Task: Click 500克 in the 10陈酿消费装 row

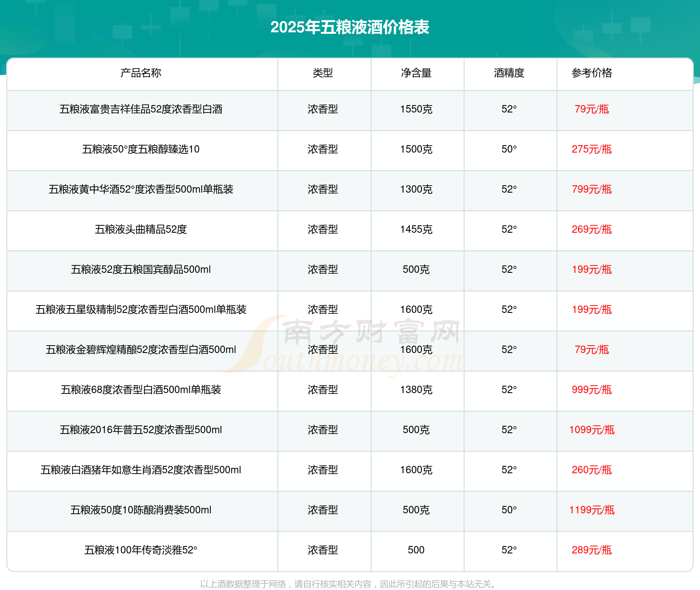Action: (x=416, y=510)
